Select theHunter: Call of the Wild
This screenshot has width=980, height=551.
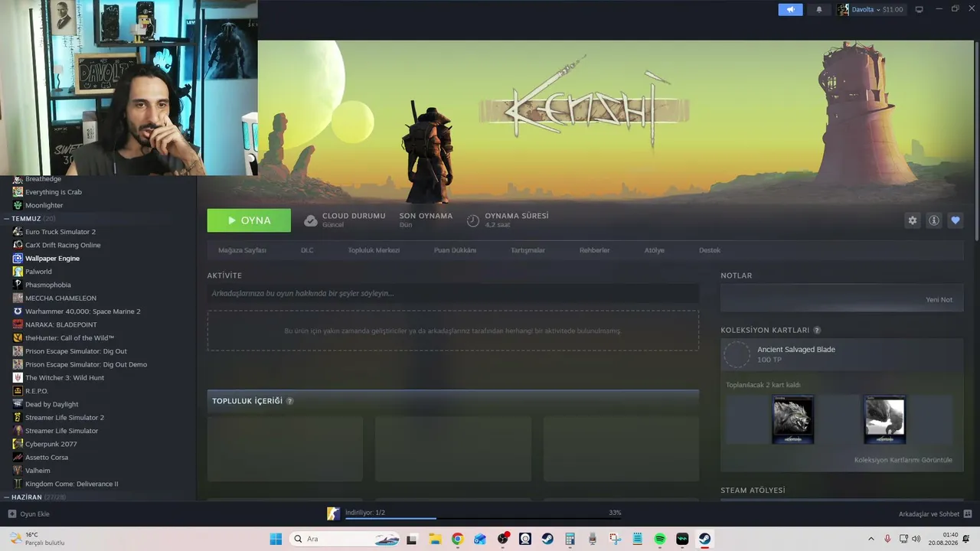[70, 338]
